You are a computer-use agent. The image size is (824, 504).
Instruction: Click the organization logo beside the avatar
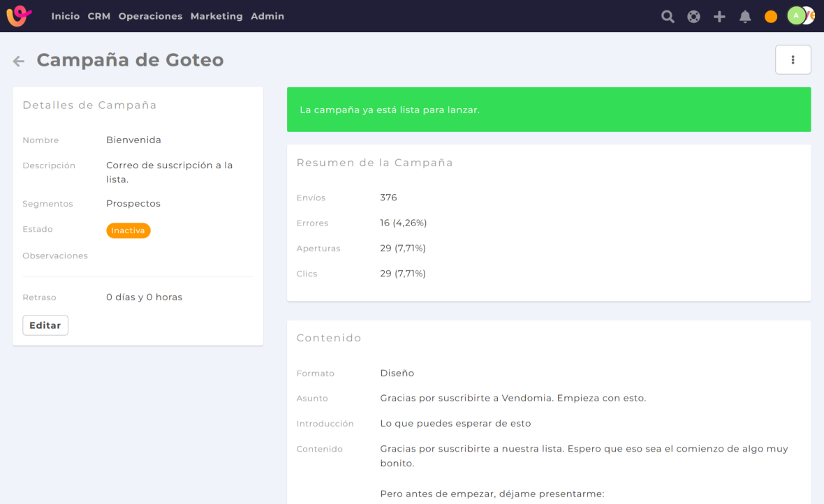pyautogui.click(x=810, y=15)
